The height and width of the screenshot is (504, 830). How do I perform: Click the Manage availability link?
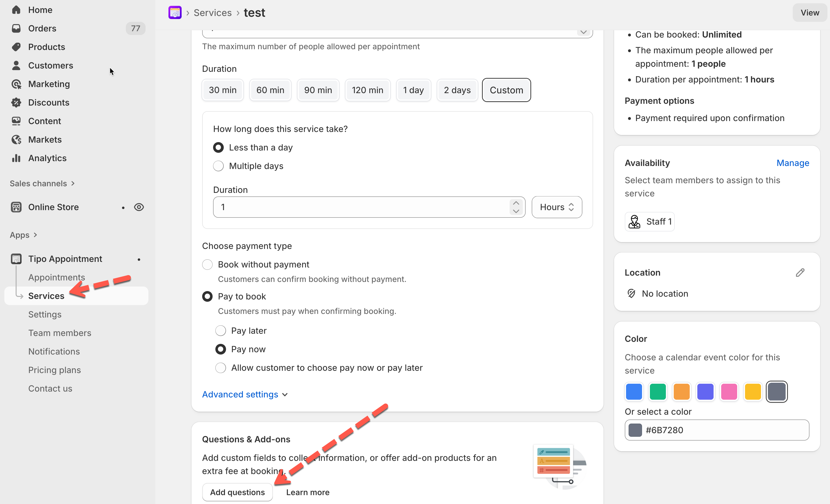pos(792,163)
